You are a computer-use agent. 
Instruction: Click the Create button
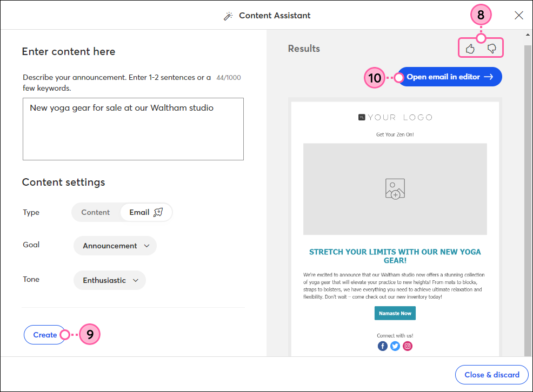tap(45, 334)
